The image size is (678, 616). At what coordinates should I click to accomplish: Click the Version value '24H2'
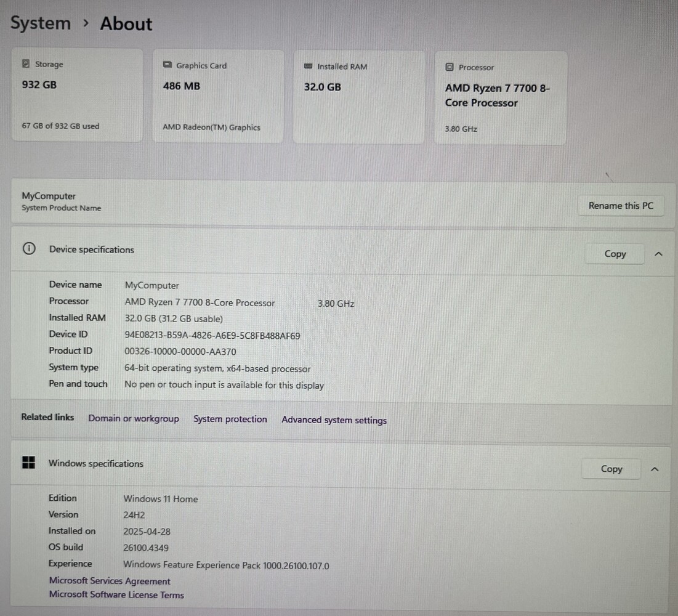134,515
